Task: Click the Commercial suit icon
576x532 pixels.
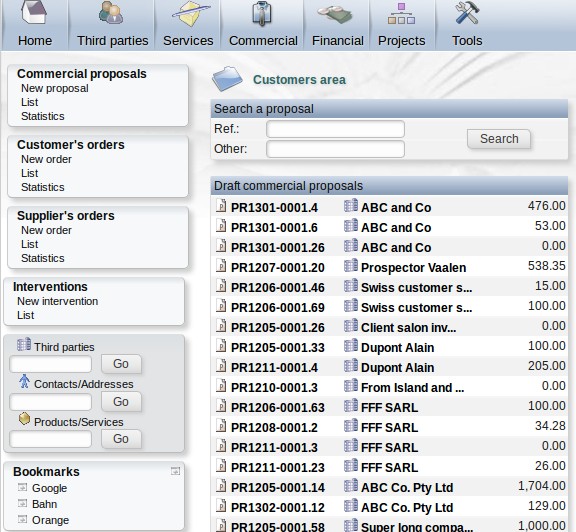Action: click(x=262, y=14)
